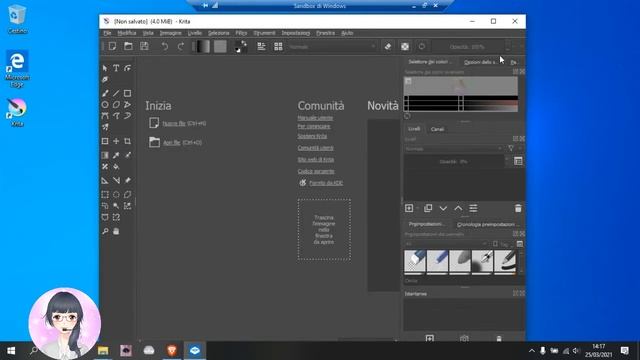The image size is (640, 360).
Task: Open the Impostazioni menu
Action: (x=296, y=33)
